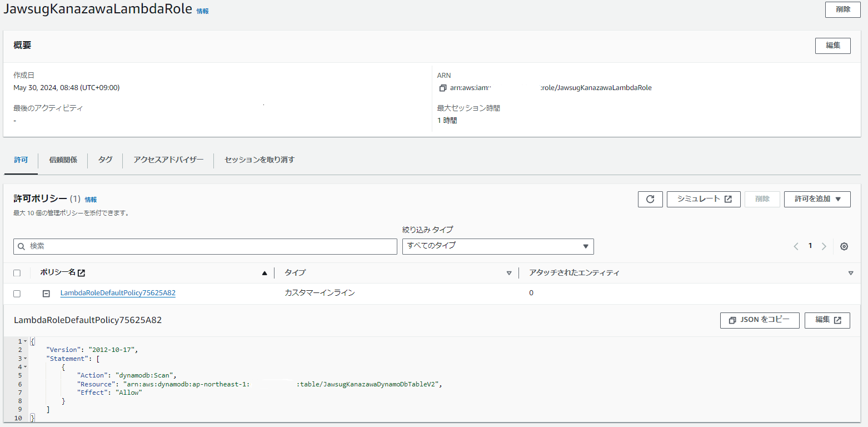
Task: Sort the タイプ column with its arrow
Action: point(509,273)
